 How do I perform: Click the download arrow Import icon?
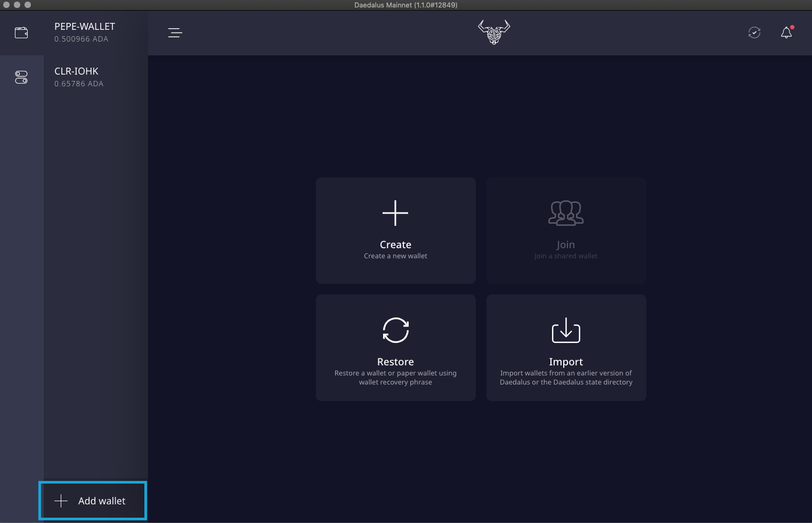(566, 330)
